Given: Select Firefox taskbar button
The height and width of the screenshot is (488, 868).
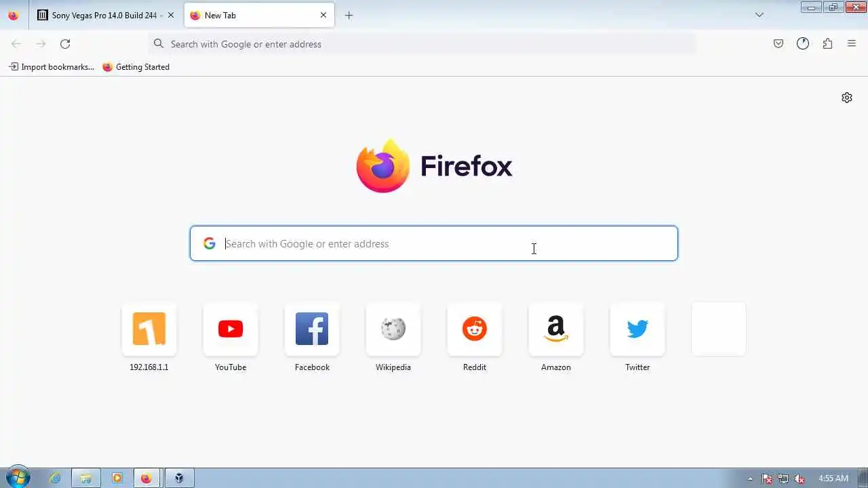Looking at the screenshot, I should pos(146,478).
